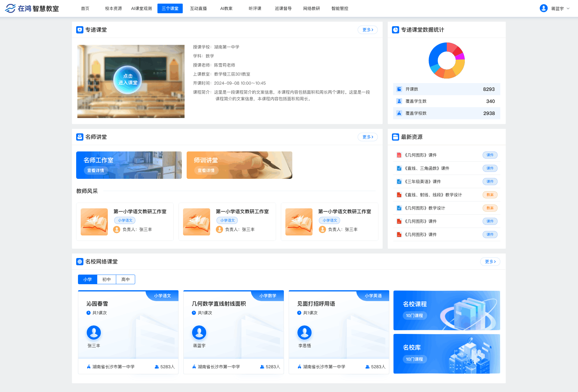Switch to the 高中 tab
Screen dimensions: 578x392
pos(126,279)
